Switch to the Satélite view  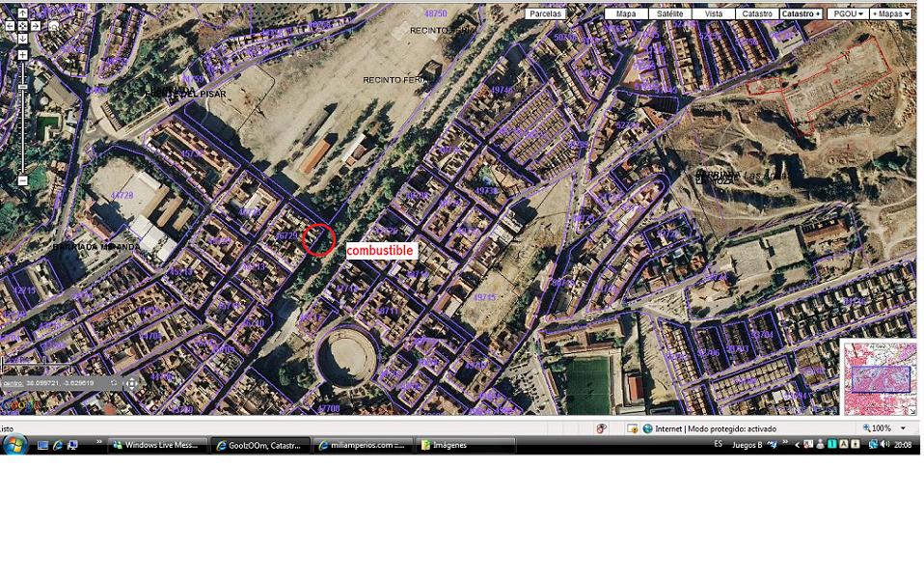(669, 14)
